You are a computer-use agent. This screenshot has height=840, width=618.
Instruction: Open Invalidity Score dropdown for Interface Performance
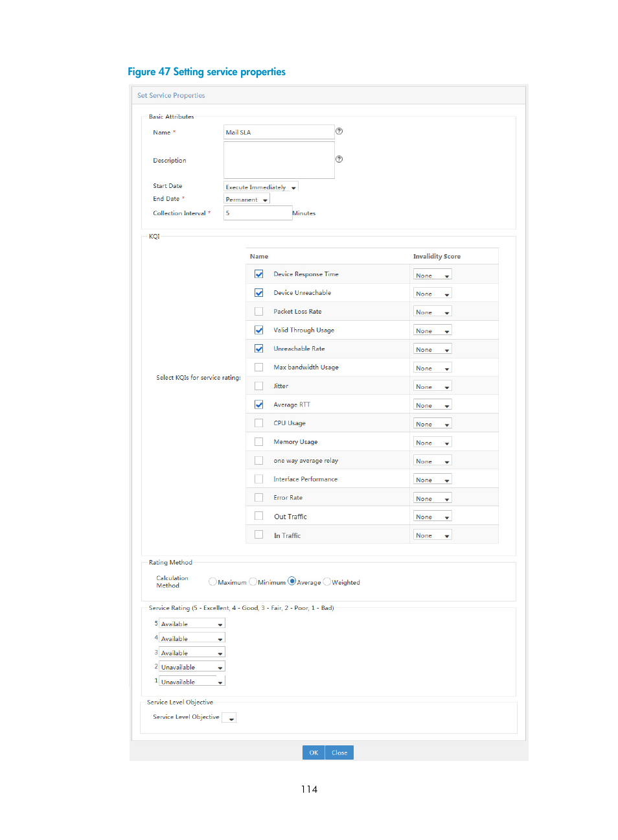433,480
